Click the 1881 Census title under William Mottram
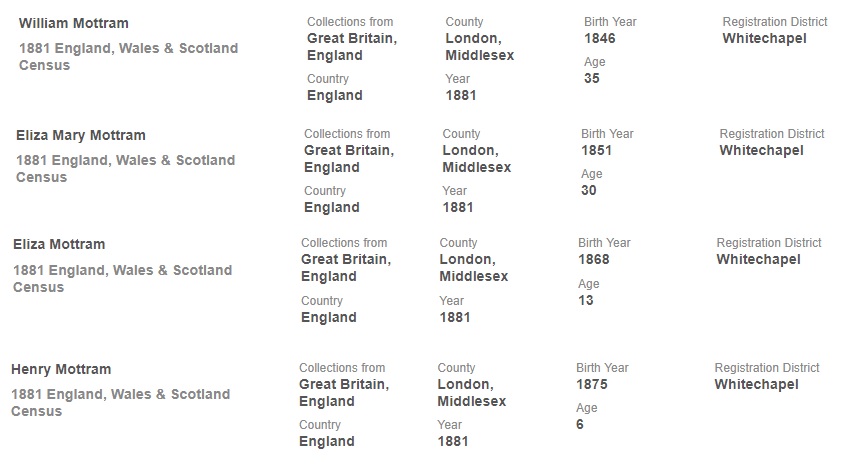Viewport: 862px width, 465px height. tap(128, 56)
